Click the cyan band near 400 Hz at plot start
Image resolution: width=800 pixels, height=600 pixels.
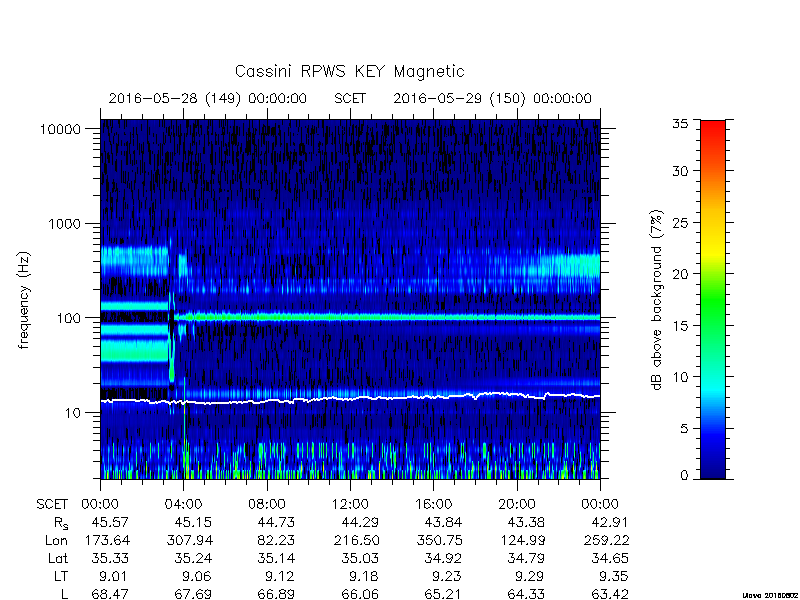(135, 261)
